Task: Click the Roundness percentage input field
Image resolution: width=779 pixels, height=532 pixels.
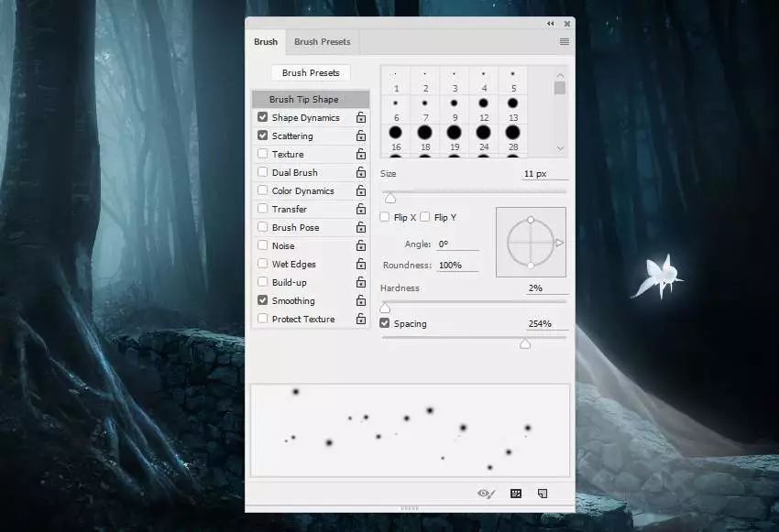Action: click(x=457, y=266)
